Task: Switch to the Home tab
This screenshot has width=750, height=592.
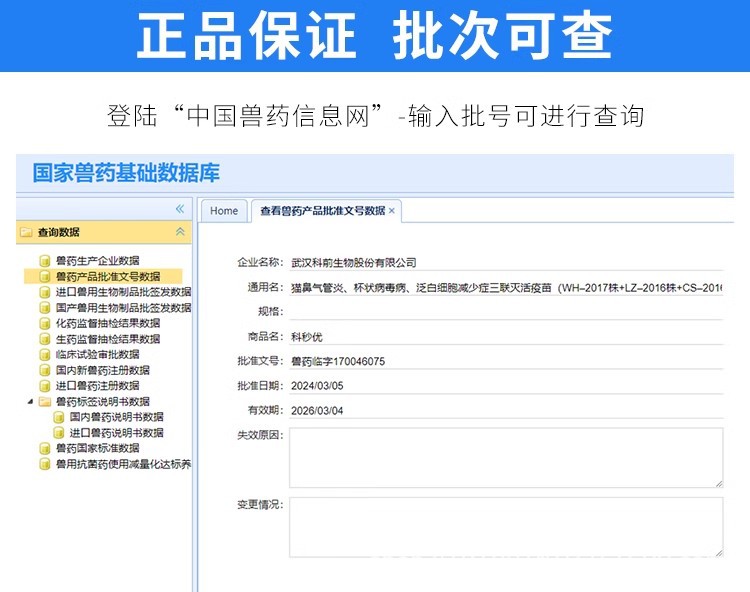Action: click(224, 211)
